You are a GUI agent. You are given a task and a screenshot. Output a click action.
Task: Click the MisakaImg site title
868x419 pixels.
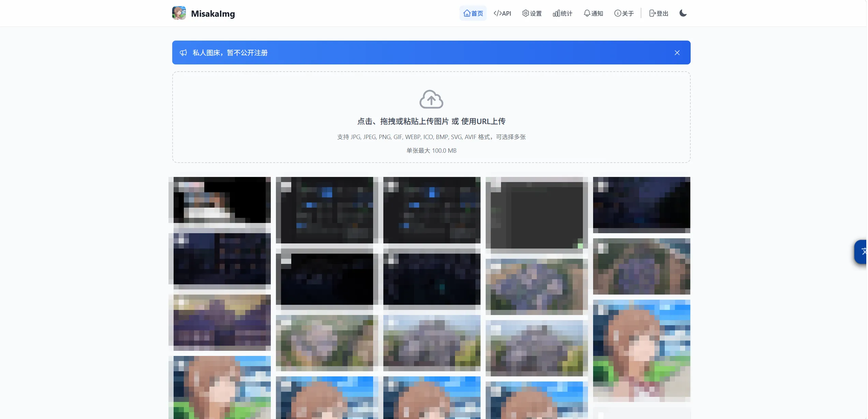[x=213, y=14]
